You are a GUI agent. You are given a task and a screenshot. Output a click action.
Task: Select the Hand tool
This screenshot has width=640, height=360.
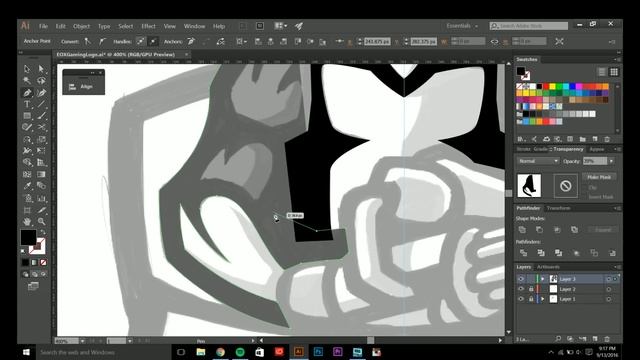coord(27,222)
